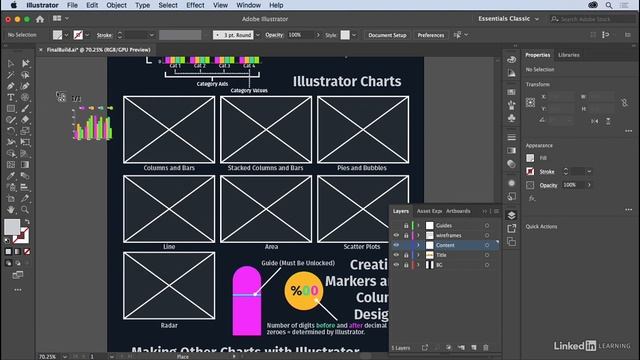
Task: Expand the wireframes layer chevron
Action: (418, 235)
